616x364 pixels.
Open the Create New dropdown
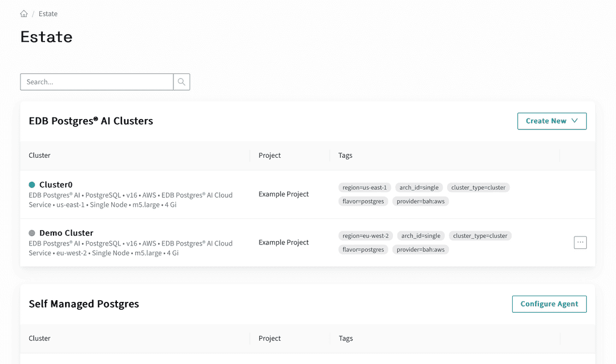(552, 121)
